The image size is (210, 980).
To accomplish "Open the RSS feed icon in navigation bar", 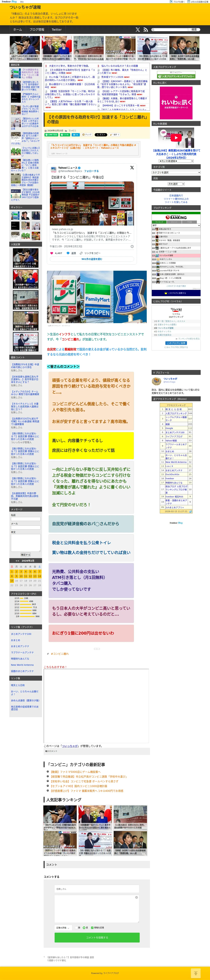I will click(x=146, y=29).
